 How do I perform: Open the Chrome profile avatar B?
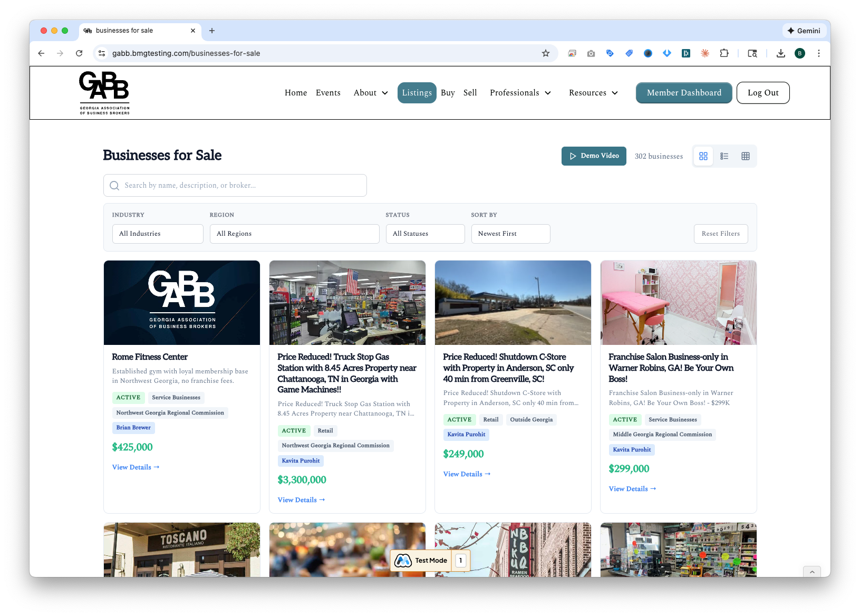[800, 53]
